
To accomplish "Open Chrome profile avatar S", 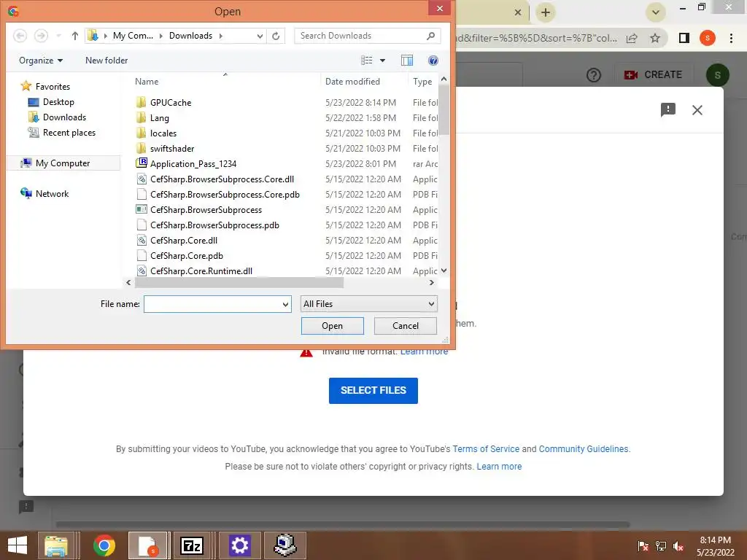I will tap(708, 38).
